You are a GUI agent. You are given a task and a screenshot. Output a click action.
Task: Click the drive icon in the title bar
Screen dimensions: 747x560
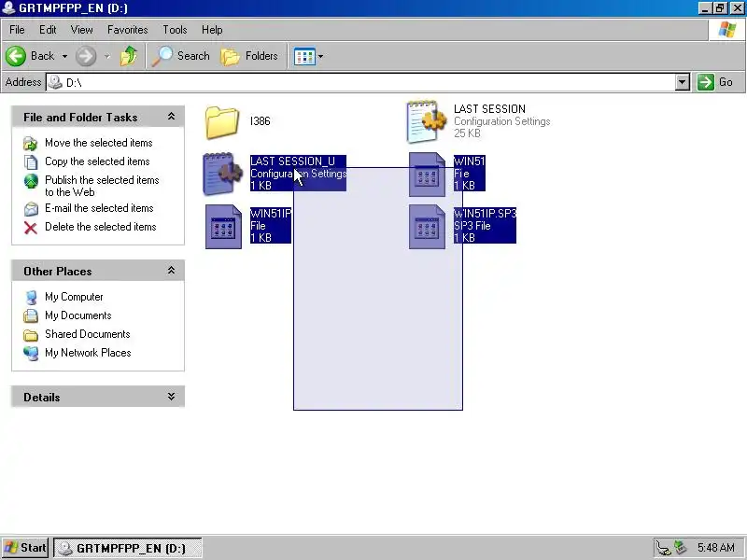(8, 7)
